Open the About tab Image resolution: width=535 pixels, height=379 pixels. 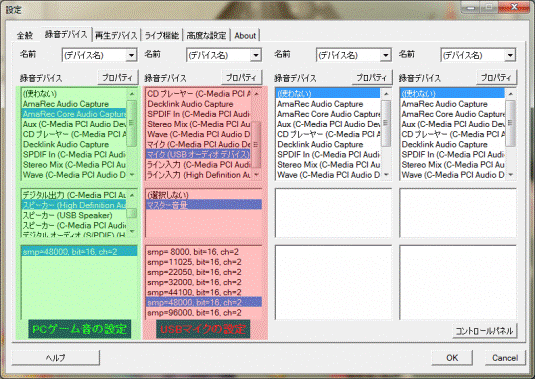tap(245, 35)
